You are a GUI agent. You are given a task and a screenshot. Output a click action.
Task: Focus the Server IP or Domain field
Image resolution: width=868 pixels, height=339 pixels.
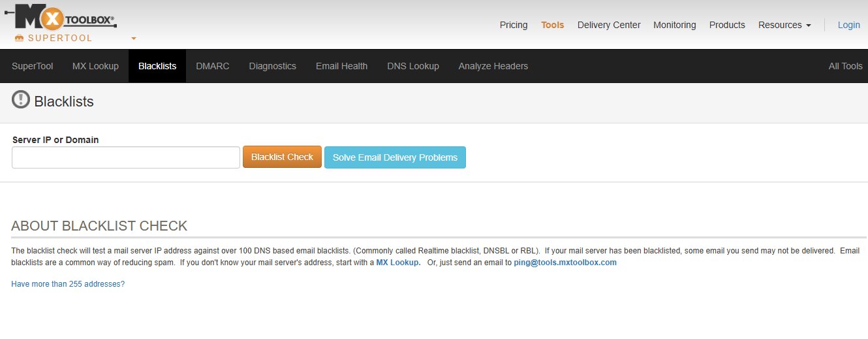[126, 157]
